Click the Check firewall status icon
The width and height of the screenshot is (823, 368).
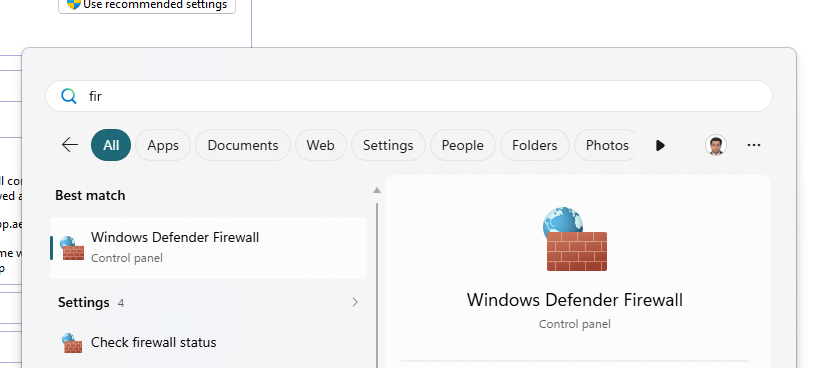72,343
